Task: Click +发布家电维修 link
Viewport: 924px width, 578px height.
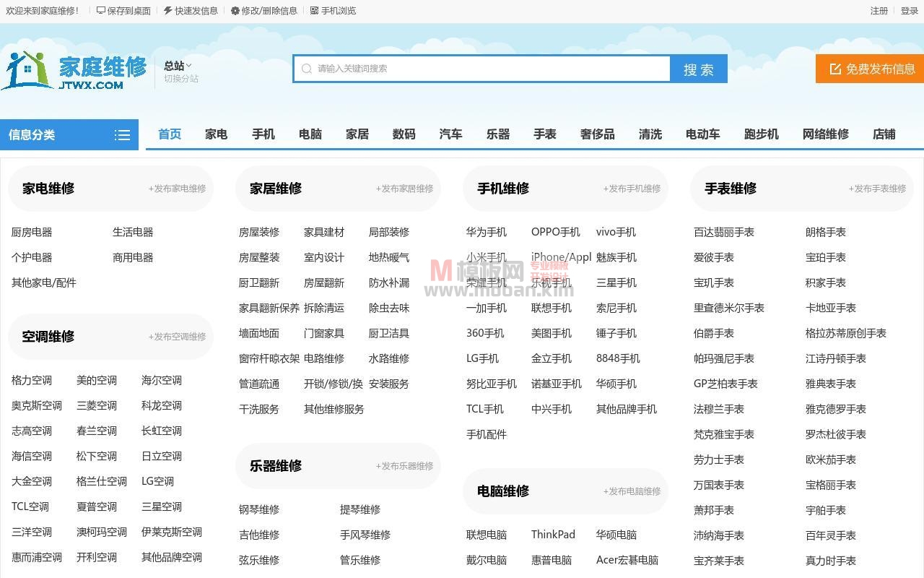Action: click(x=177, y=189)
